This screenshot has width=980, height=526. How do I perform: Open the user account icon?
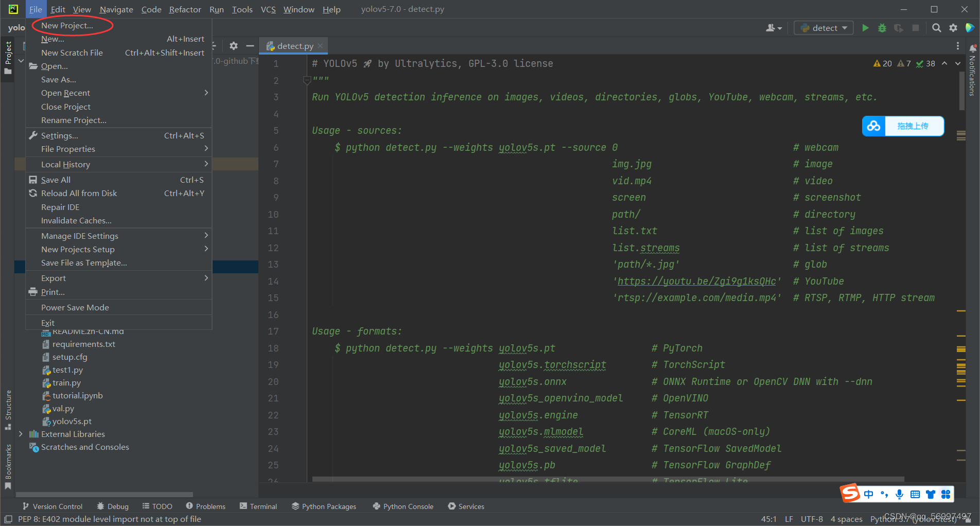pos(774,28)
